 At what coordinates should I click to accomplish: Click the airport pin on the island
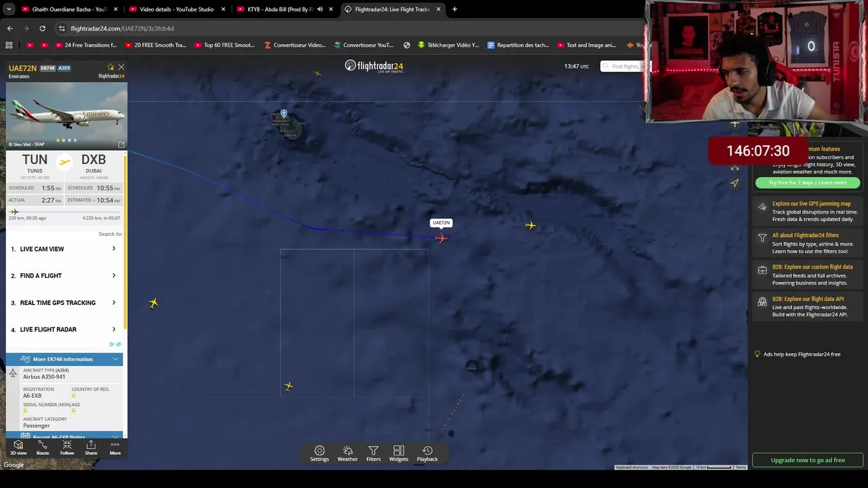(283, 113)
